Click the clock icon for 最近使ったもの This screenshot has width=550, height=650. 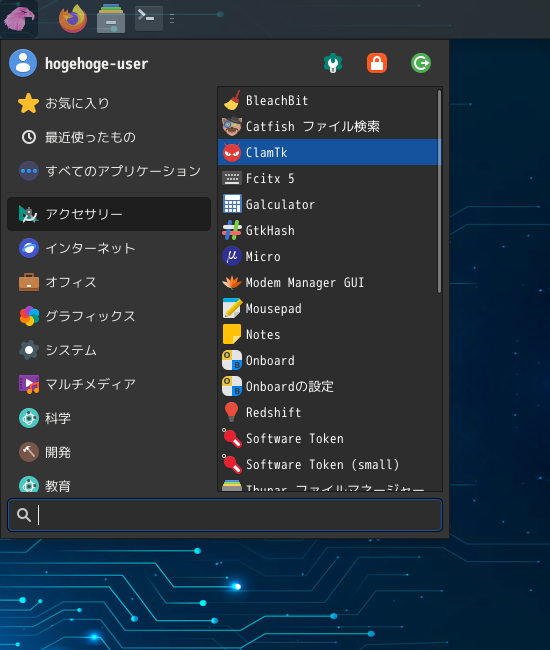click(29, 137)
